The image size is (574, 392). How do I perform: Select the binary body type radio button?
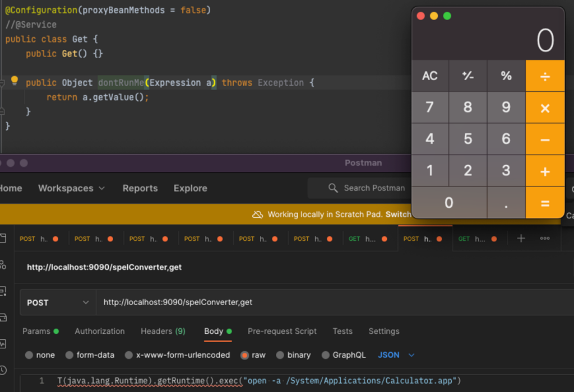pyautogui.click(x=280, y=355)
